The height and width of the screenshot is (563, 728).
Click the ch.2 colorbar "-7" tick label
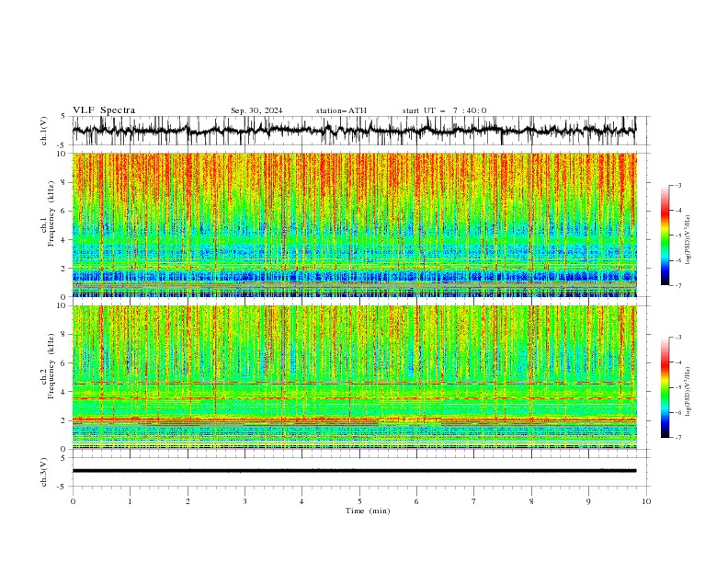[x=678, y=438]
